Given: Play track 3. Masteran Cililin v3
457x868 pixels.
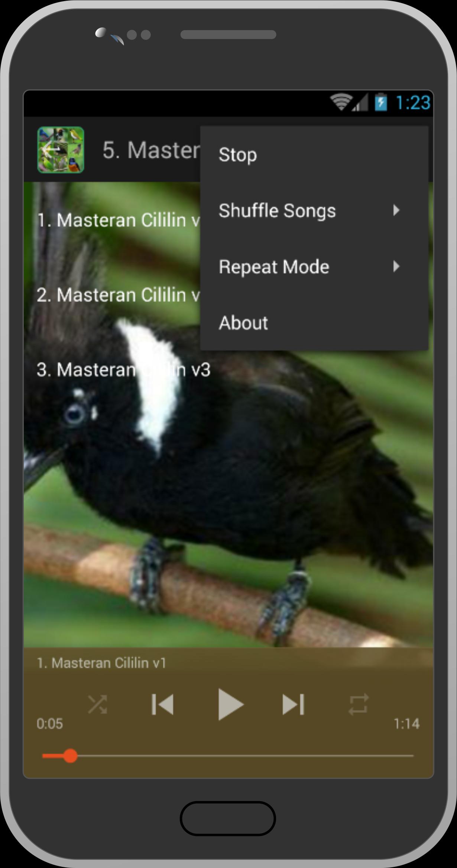Looking at the screenshot, I should click(x=124, y=370).
